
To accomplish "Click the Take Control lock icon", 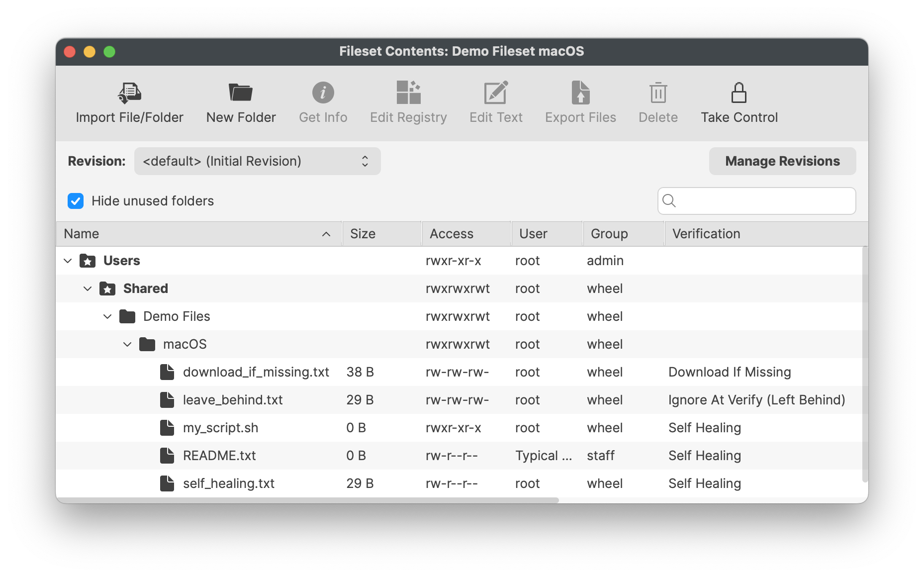I will 739,93.
